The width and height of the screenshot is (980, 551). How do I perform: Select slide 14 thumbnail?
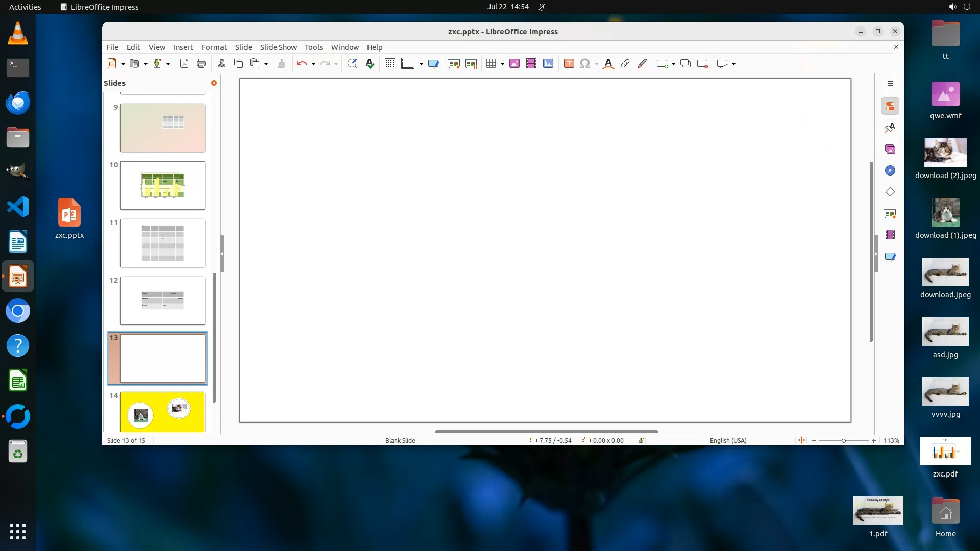point(162,412)
